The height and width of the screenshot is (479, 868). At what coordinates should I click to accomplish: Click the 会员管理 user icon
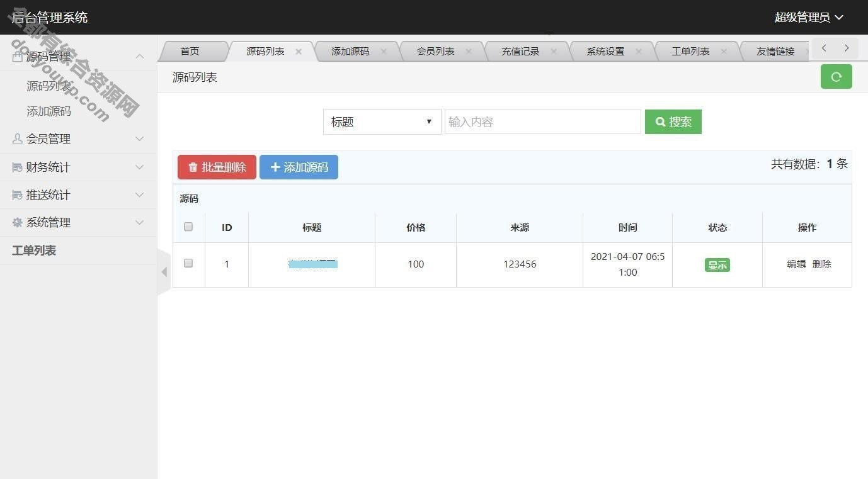click(17, 138)
